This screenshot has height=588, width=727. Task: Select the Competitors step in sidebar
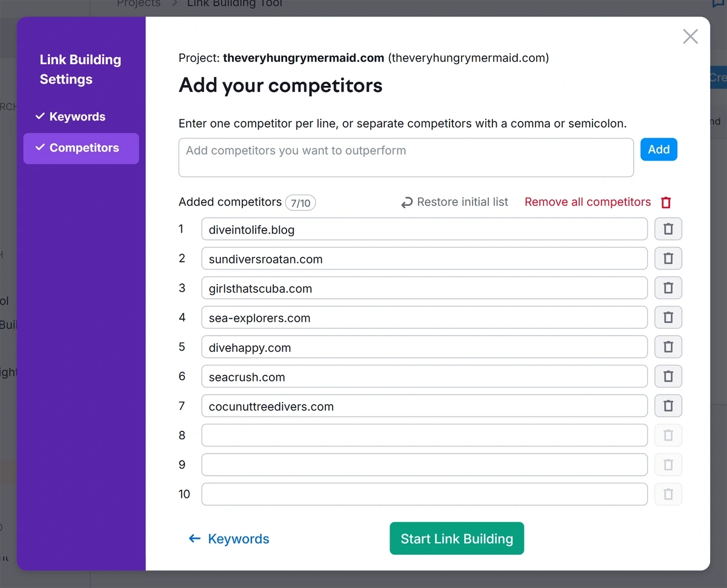pos(81,148)
